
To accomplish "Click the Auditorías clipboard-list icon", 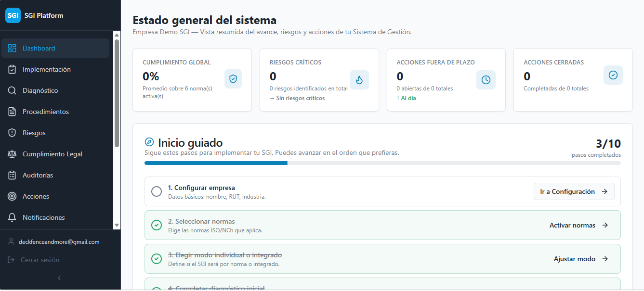I will 12,175.
